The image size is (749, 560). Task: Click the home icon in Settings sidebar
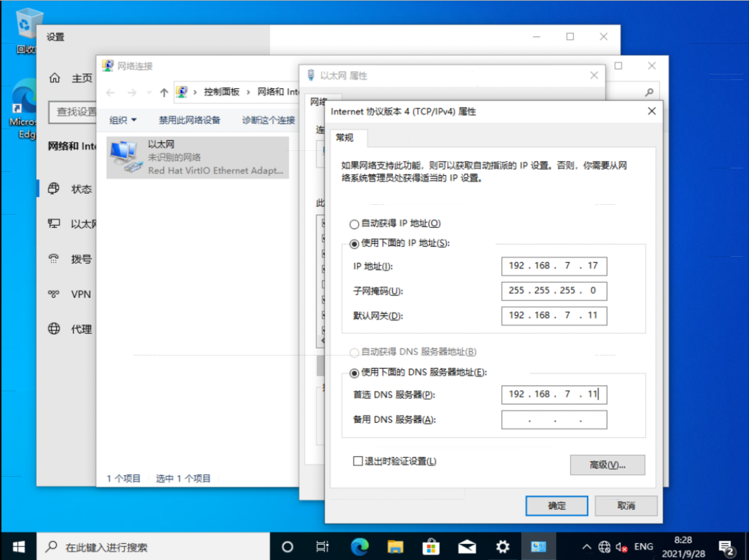click(x=54, y=78)
